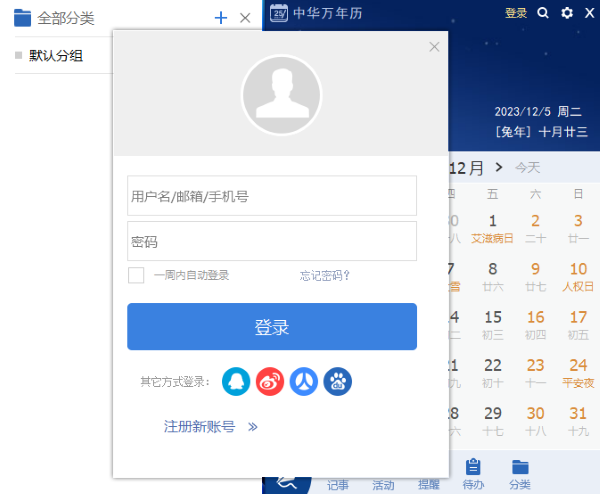Switch to the 提醒 tab
Image resolution: width=600 pixels, height=494 pixels.
pyautogui.click(x=428, y=485)
